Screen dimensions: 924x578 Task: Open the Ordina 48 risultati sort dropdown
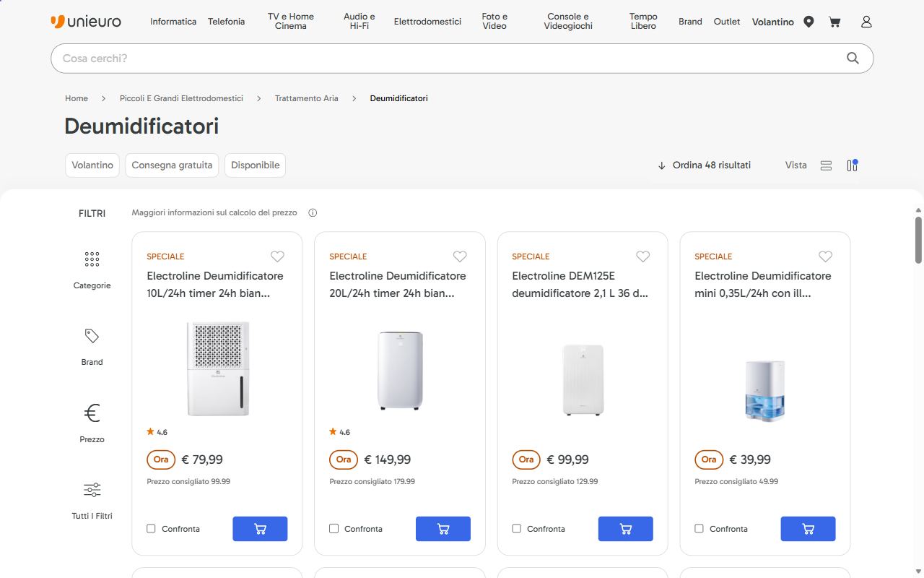pos(704,165)
